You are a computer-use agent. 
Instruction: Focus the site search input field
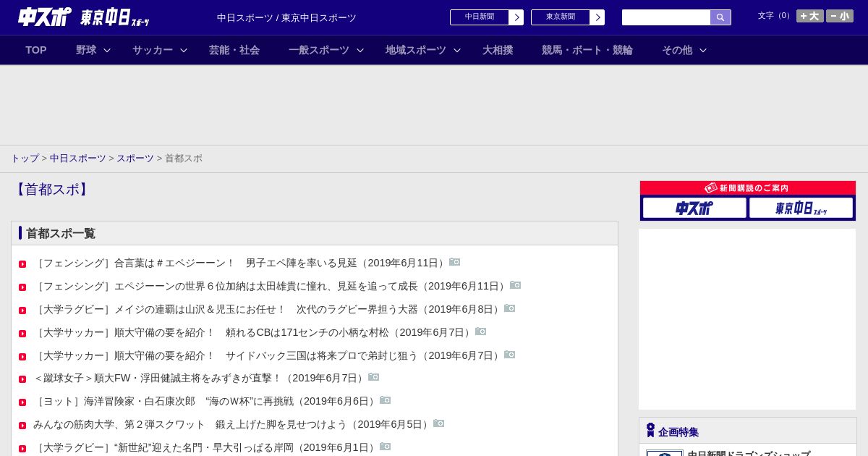[666, 17]
